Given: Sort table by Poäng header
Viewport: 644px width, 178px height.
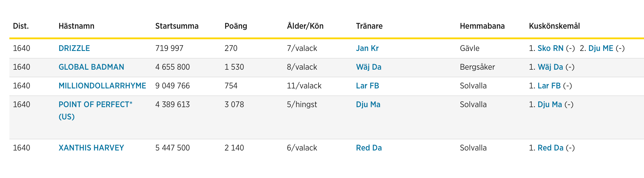Looking at the screenshot, I should [x=236, y=26].
